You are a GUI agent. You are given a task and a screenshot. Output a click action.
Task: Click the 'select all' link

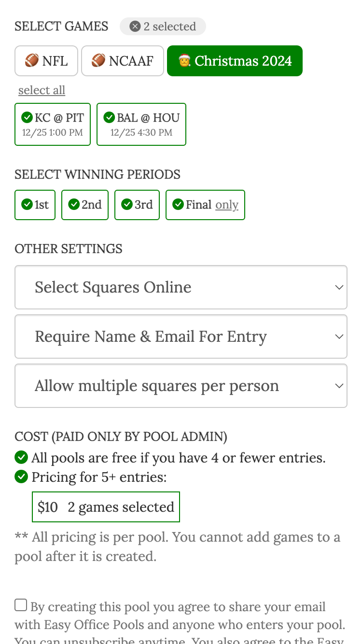[x=42, y=90]
